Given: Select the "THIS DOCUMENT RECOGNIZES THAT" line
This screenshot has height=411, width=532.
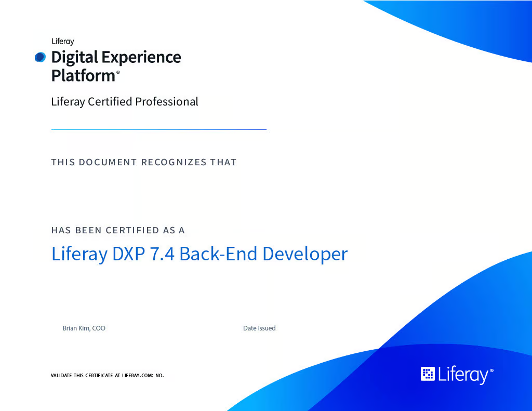Looking at the screenshot, I should (x=144, y=162).
